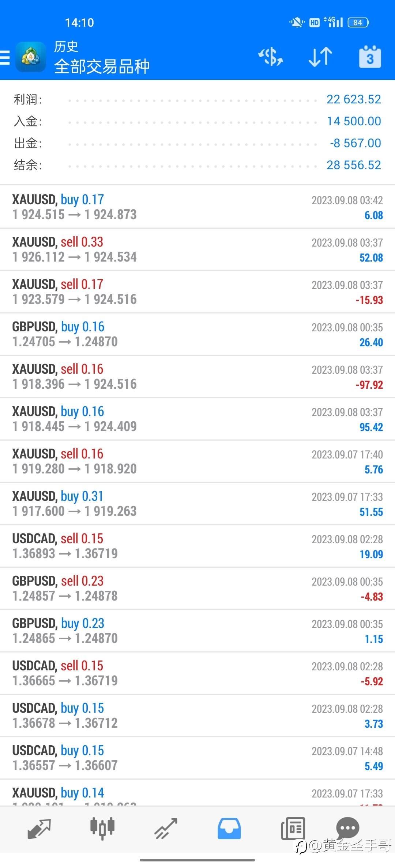Image resolution: width=395 pixels, height=868 pixels.
Task: Tap XAUUSD sell 0.16 trade with -97.92 loss
Action: coord(197,376)
